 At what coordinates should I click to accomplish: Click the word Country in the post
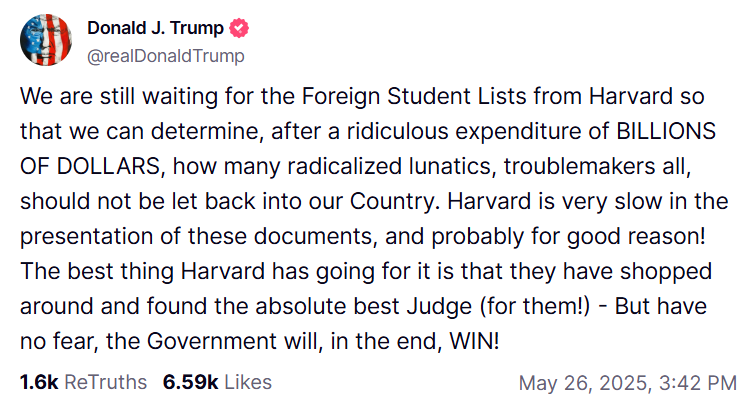[392, 201]
